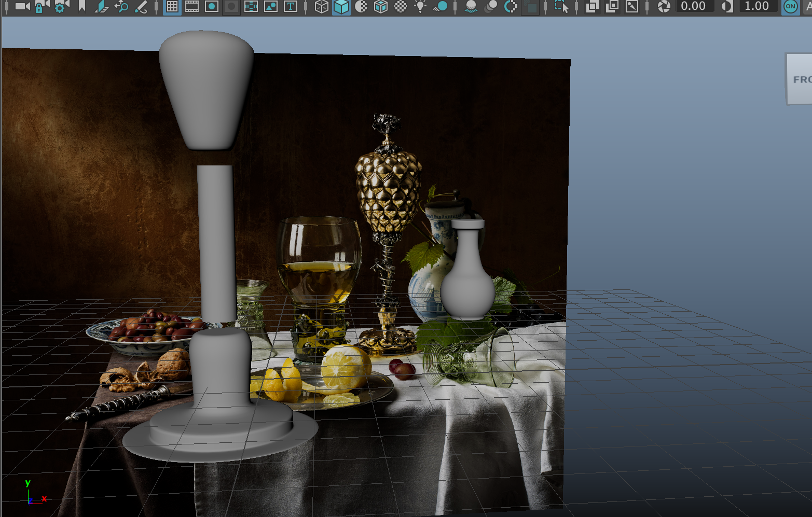
Task: Click the Smooth Shade All icon
Action: 341,7
